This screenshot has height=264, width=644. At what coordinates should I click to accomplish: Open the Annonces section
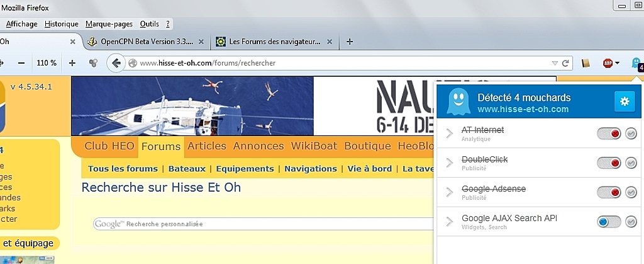click(258, 146)
